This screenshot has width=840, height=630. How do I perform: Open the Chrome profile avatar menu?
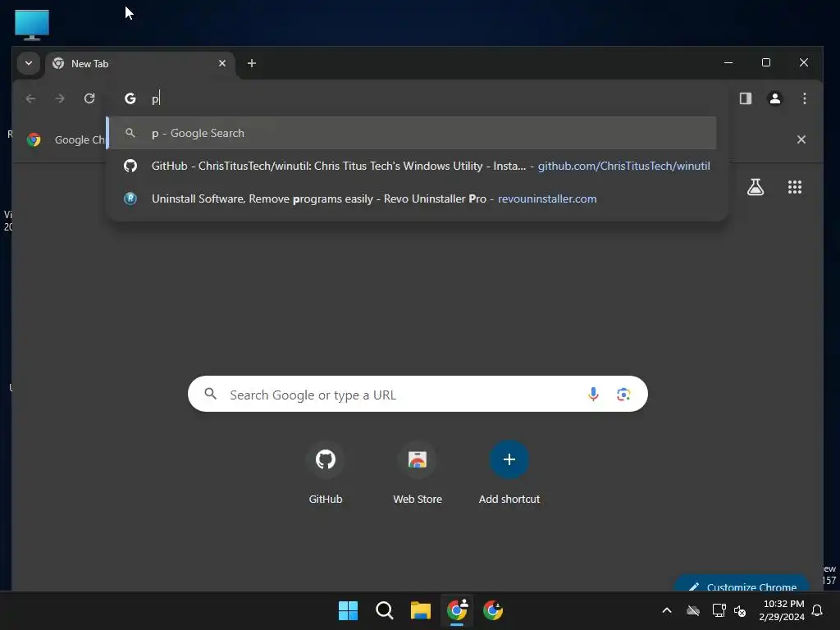(774, 98)
